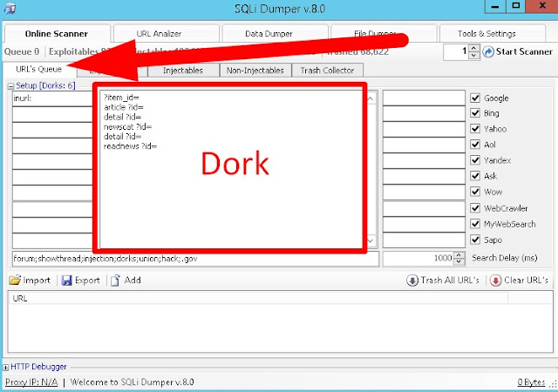Switch to the Online Scanner tab
Viewport: 558px width, 392px height.
coord(57,34)
